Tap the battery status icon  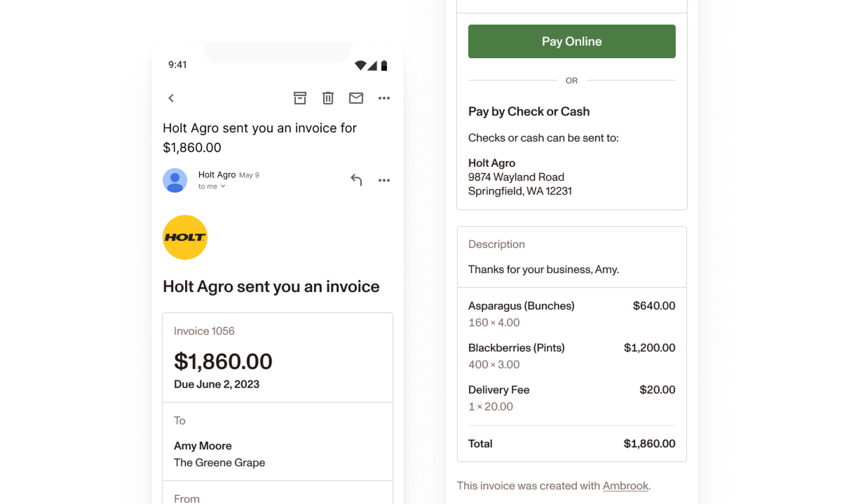tap(384, 65)
